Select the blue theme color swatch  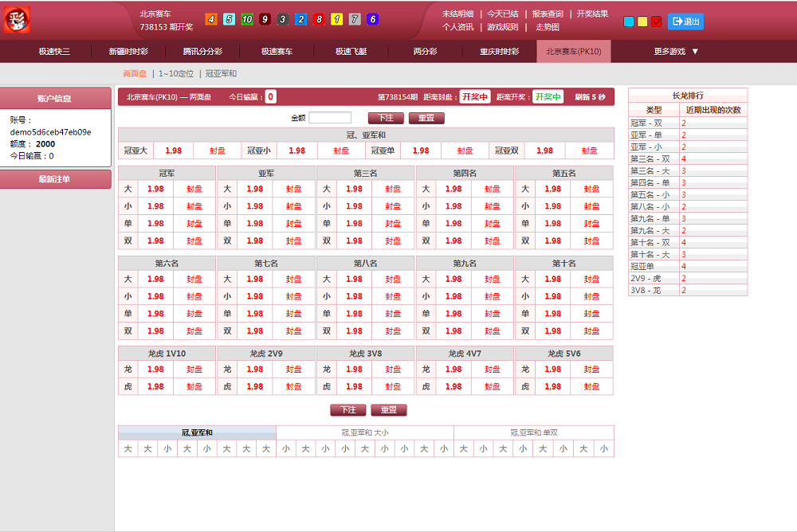point(629,22)
